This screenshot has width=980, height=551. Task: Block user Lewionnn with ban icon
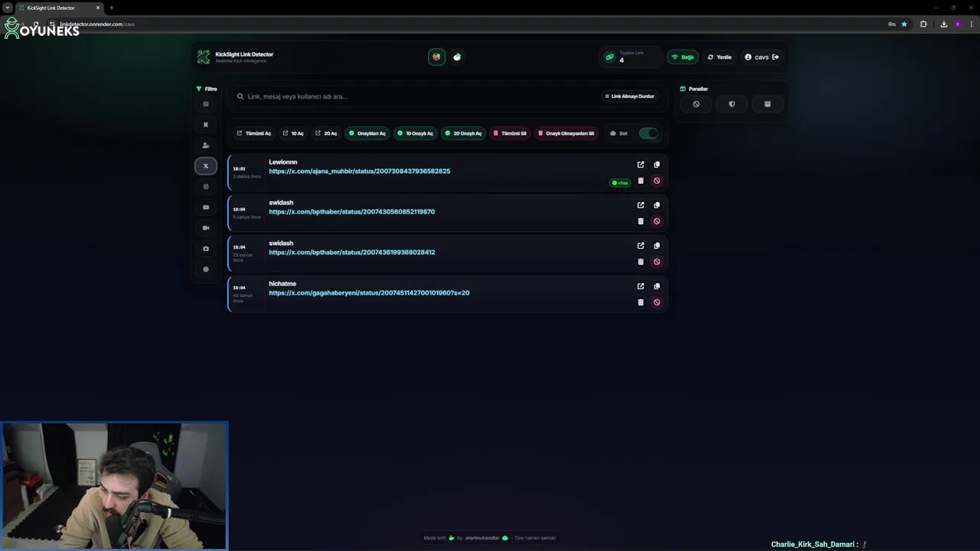[656, 181]
